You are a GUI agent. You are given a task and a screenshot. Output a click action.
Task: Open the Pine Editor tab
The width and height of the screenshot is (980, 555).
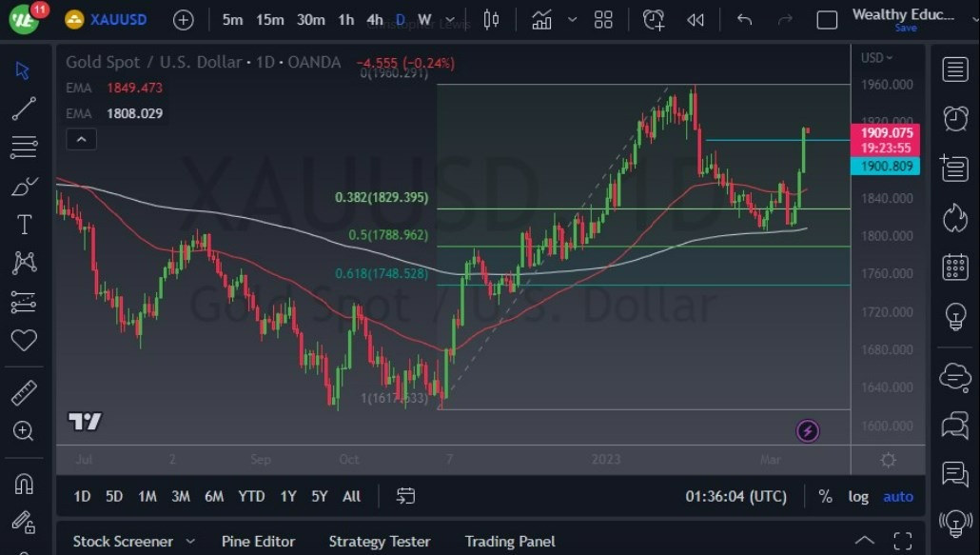[x=258, y=542]
